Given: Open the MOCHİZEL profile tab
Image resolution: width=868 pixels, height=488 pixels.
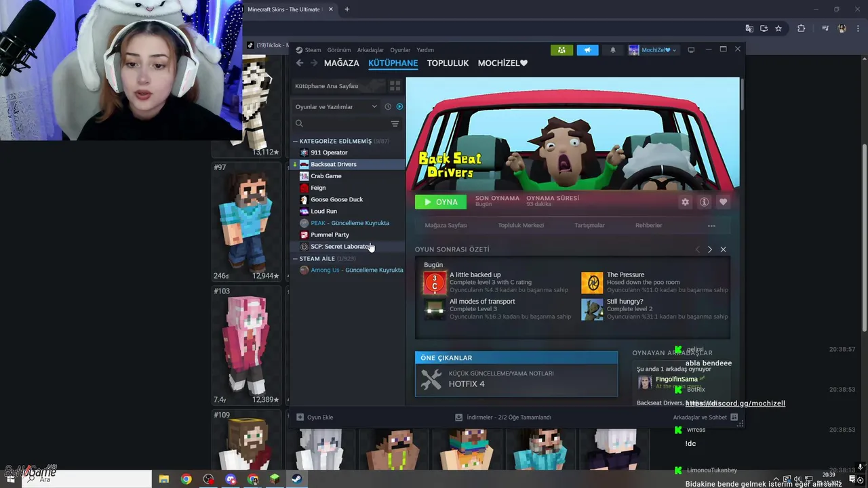Looking at the screenshot, I should 502,63.
